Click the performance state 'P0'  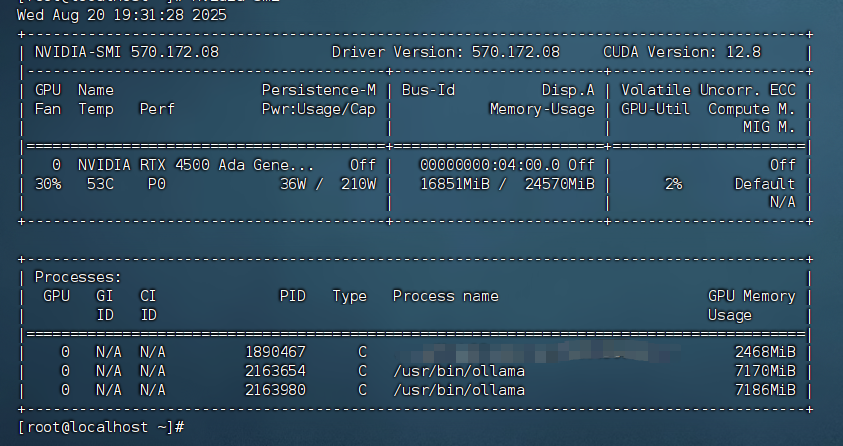coord(157,184)
